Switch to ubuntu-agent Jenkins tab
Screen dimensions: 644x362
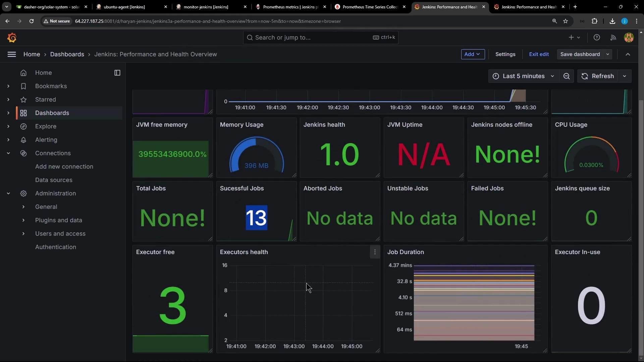[131, 7]
